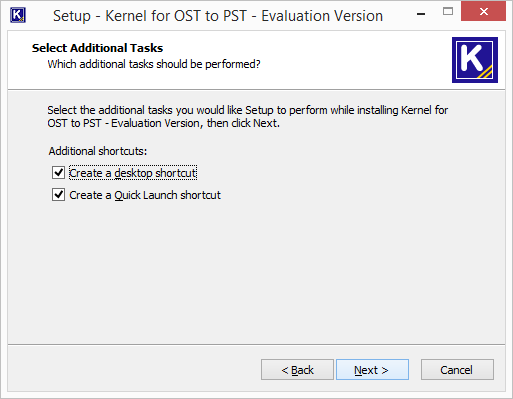Click empty gray area below the checkboxes
This screenshot has height=399, width=513.
click(x=256, y=273)
